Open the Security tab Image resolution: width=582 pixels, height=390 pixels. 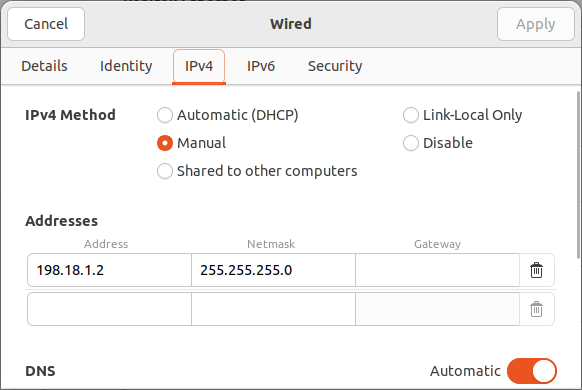(335, 66)
